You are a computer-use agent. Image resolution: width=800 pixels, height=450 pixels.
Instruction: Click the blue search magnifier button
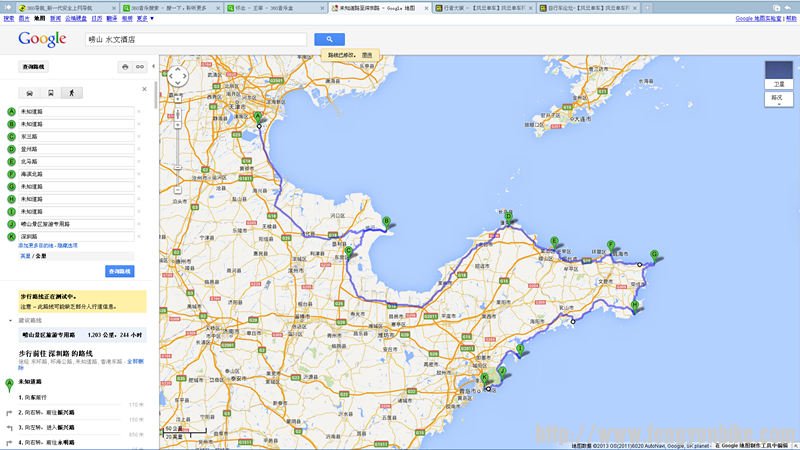click(x=329, y=39)
